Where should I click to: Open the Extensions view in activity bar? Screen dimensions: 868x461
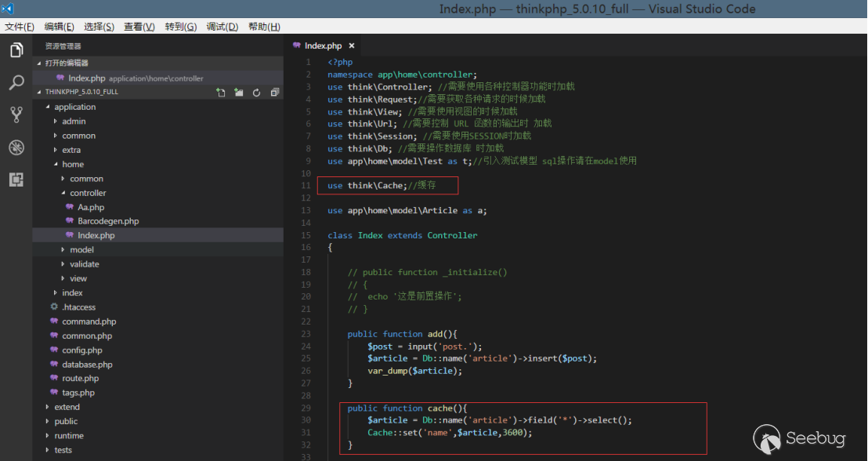[x=16, y=180]
